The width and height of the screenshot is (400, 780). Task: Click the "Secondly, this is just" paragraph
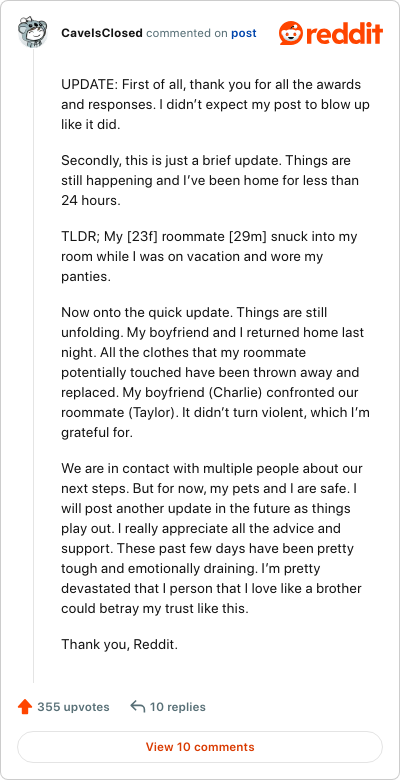coord(210,181)
